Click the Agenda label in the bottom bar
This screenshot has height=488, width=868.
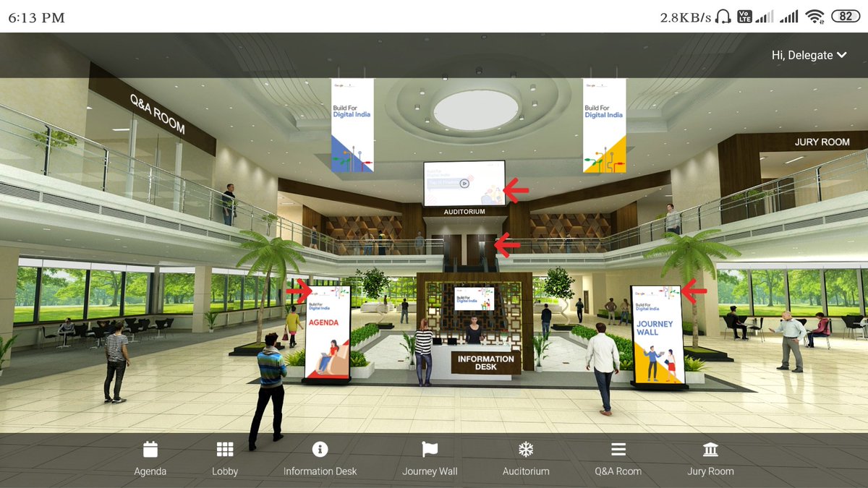(150, 471)
